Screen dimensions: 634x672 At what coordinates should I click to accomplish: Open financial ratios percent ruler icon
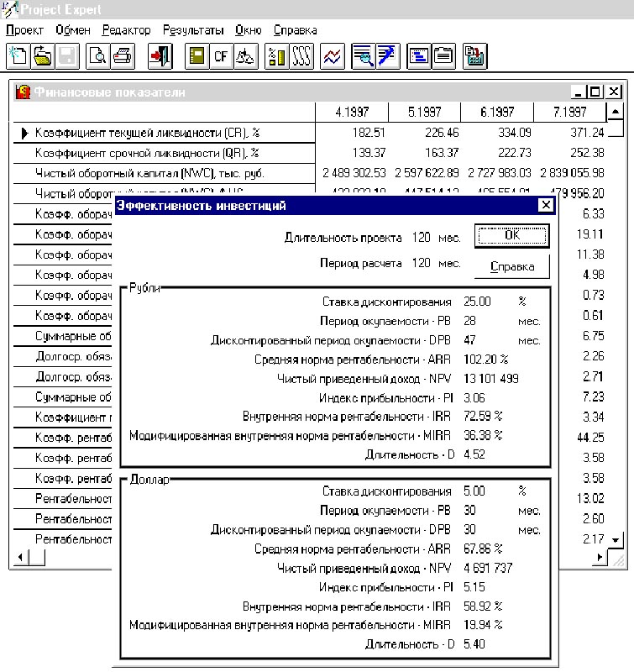[277, 56]
